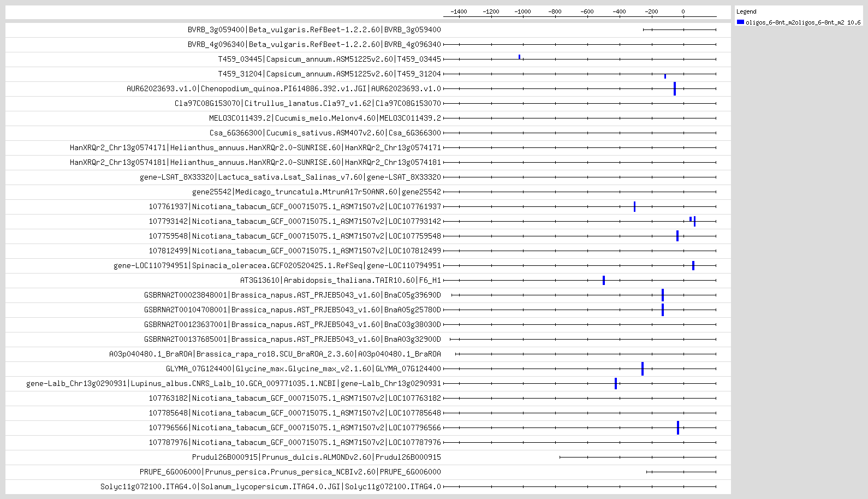Select the gene-Lalb_Chr13g0290931 Lupinus_albus label

(x=234, y=383)
